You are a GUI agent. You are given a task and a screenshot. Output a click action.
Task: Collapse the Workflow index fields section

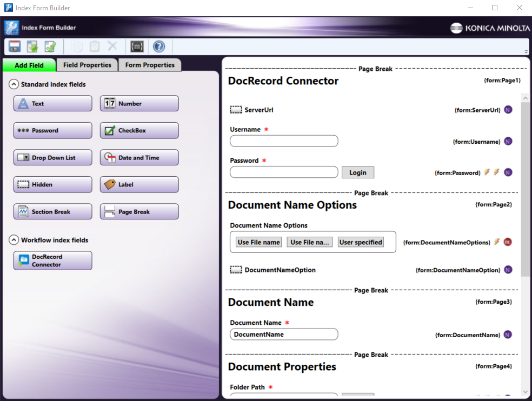tap(14, 240)
